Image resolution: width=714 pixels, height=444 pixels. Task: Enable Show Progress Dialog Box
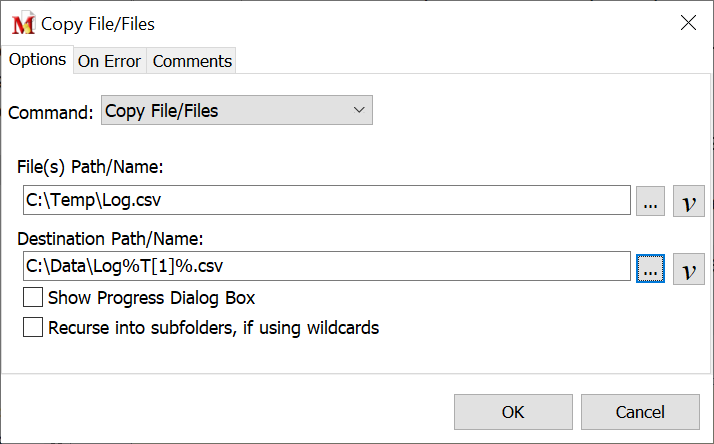pyautogui.click(x=33, y=298)
